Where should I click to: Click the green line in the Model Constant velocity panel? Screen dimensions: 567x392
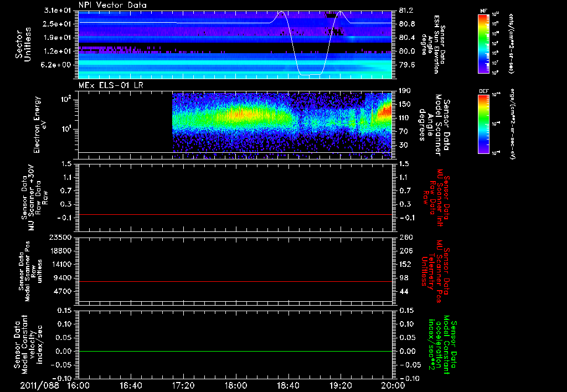click(x=235, y=351)
